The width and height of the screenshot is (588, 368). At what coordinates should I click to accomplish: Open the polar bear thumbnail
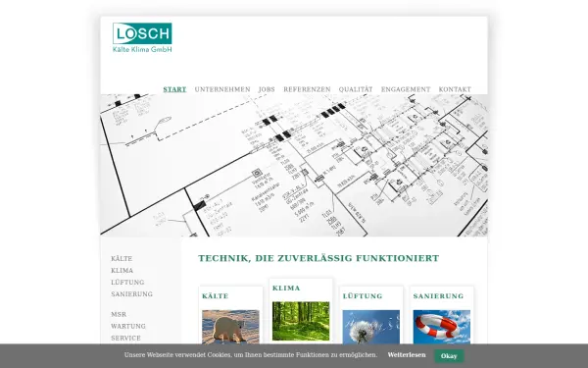pyautogui.click(x=230, y=327)
